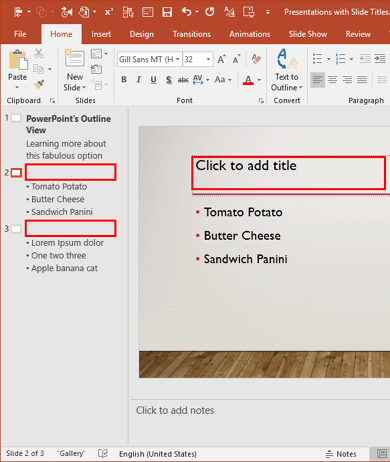The height and width of the screenshot is (462, 390).
Task: Click the Format Painter brush icon
Action: [x=39, y=84]
